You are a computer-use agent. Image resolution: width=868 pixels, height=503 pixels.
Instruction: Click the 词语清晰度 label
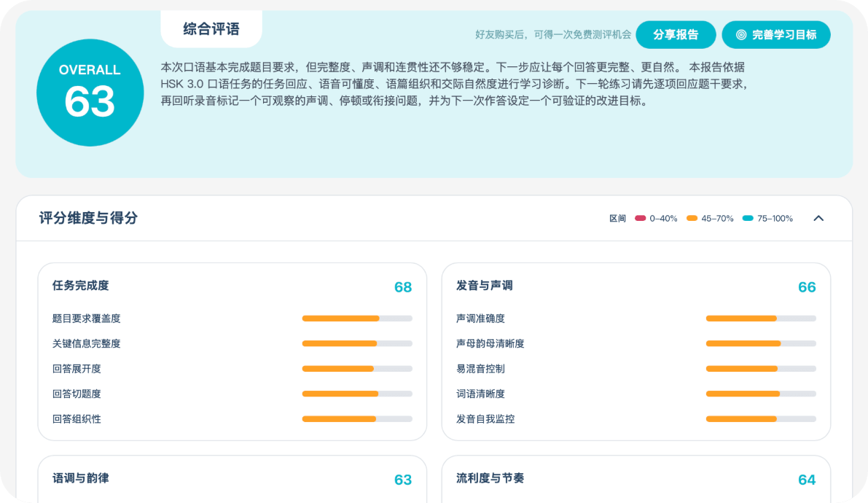pyautogui.click(x=480, y=394)
